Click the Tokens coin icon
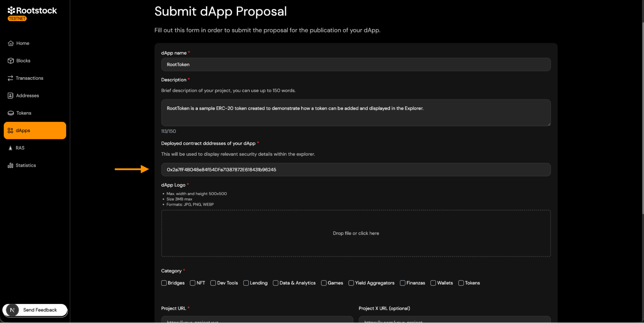This screenshot has width=644, height=323. click(11, 113)
